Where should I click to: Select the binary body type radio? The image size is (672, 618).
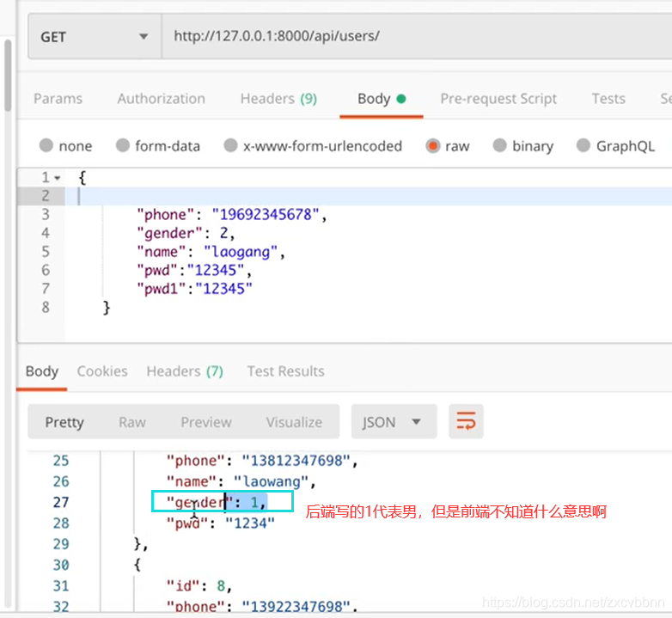tap(500, 145)
